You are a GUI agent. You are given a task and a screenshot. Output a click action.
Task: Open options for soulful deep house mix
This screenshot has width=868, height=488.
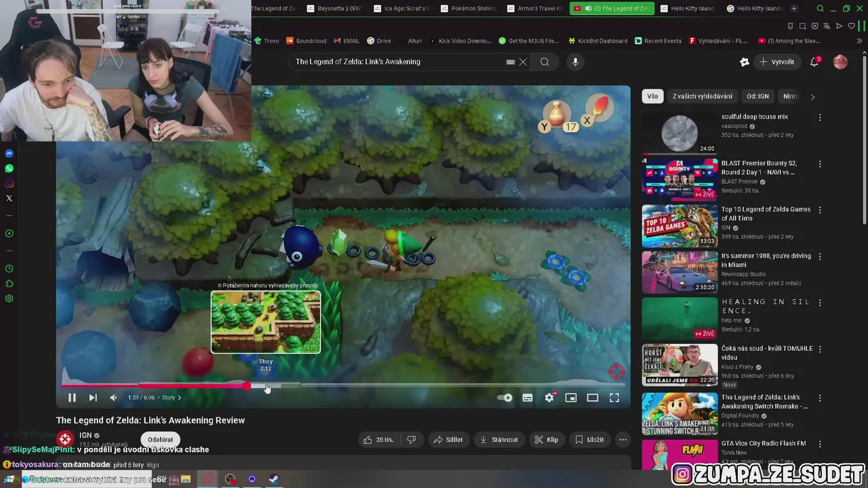[x=820, y=117]
